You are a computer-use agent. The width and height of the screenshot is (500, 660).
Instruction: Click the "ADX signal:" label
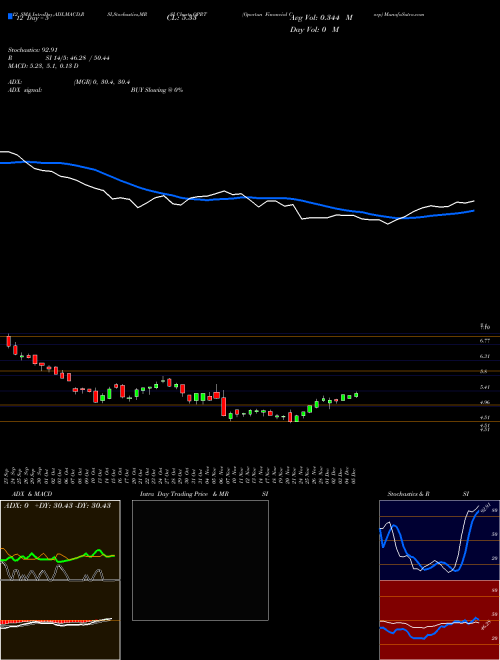pos(25,90)
